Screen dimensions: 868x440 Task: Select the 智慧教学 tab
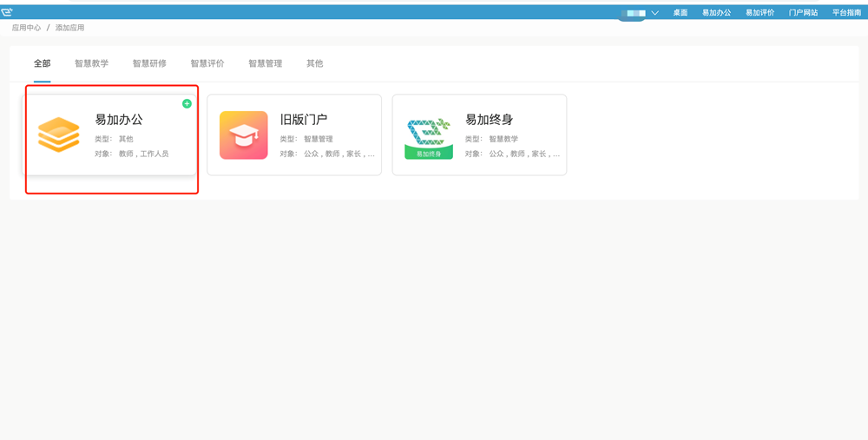coord(91,63)
